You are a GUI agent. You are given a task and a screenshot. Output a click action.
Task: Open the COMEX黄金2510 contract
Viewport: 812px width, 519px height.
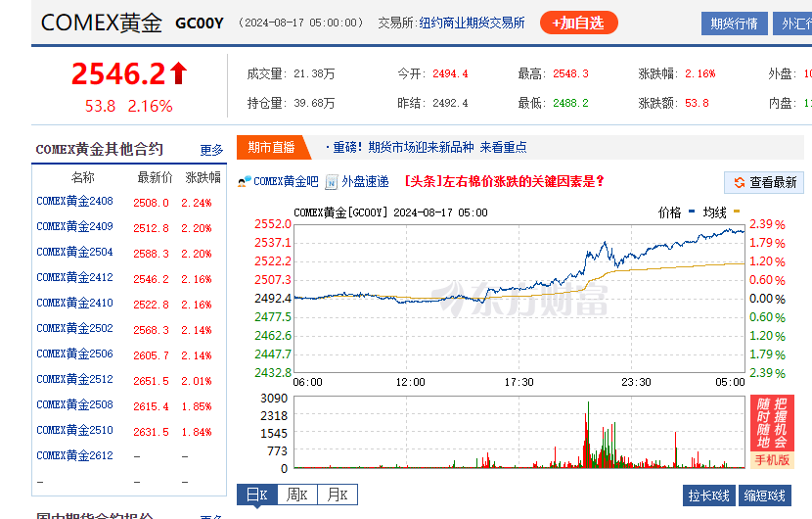(74, 430)
